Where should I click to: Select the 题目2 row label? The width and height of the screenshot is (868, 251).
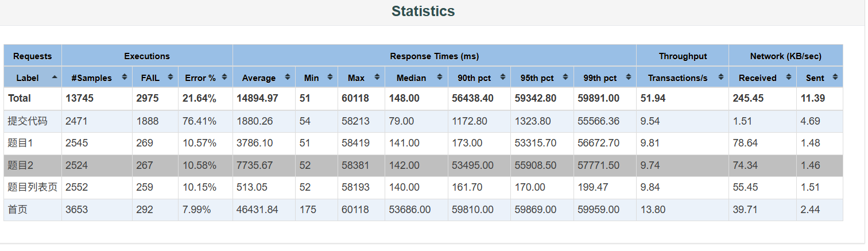tap(21, 165)
